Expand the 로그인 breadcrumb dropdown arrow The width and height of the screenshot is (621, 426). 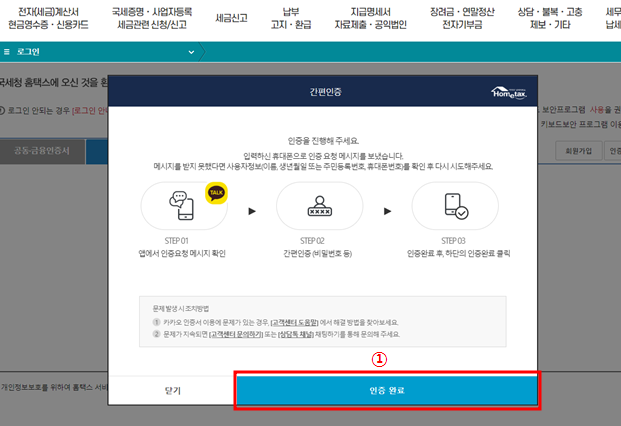191,52
